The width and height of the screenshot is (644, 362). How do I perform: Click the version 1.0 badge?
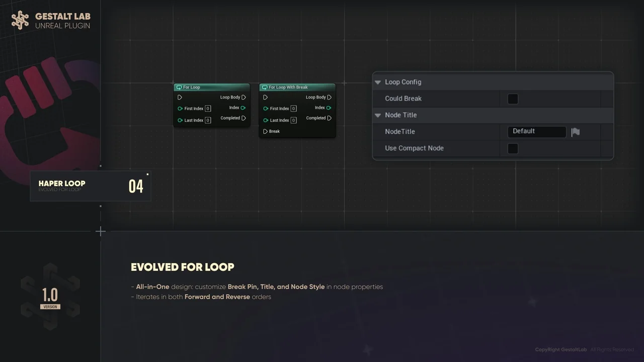click(50, 296)
